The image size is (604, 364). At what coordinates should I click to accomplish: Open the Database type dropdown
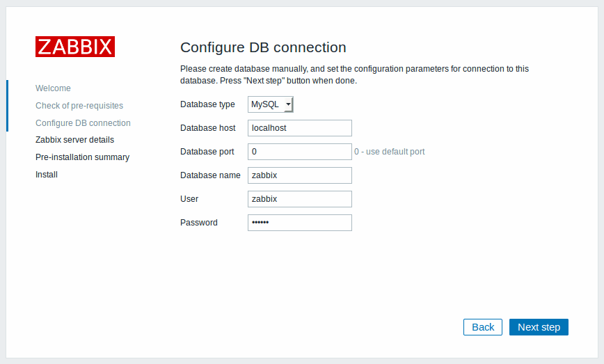pos(271,104)
